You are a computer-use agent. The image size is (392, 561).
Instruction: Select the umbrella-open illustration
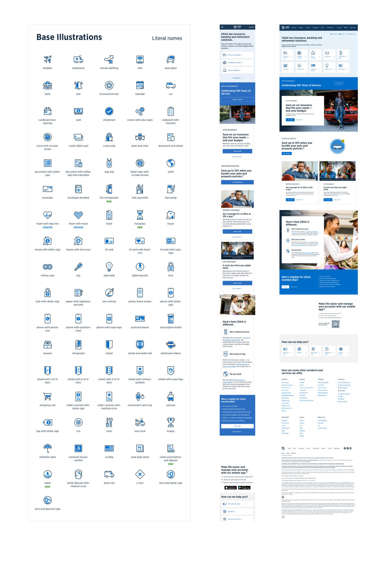pyautogui.click(x=48, y=448)
